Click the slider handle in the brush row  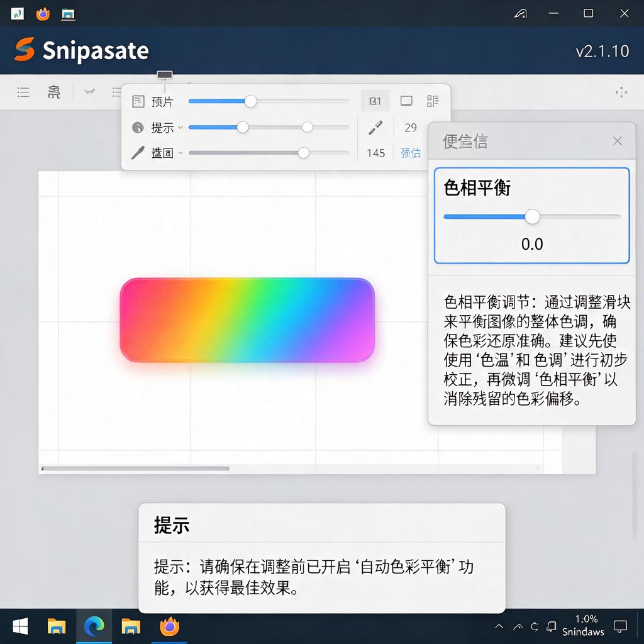(x=303, y=153)
